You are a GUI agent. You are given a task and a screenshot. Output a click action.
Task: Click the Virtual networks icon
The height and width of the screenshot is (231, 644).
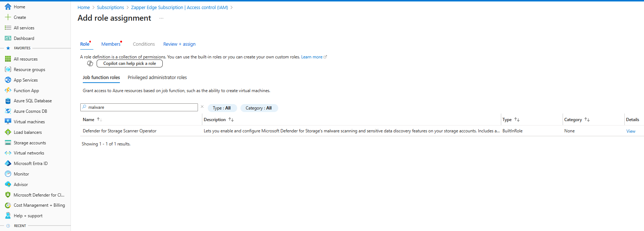[8, 153]
